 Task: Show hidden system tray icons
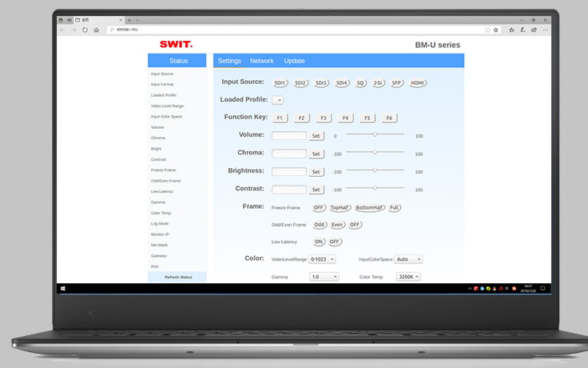click(470, 288)
